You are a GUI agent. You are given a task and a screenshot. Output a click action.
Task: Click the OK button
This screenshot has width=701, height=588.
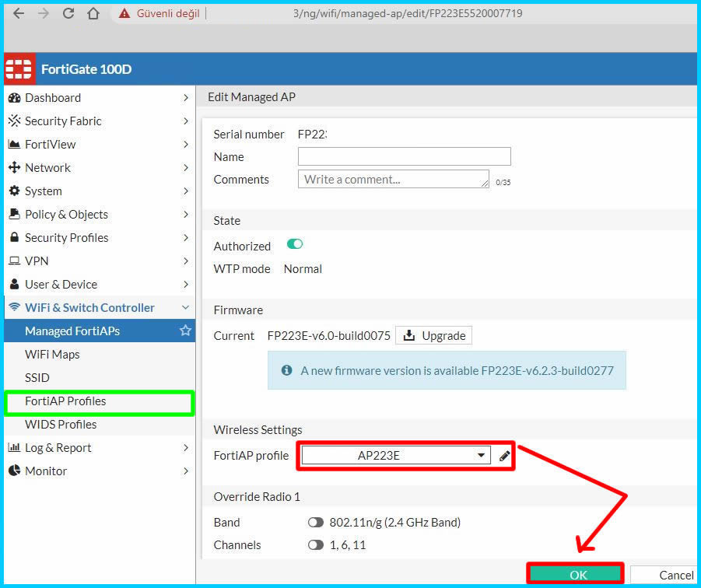coord(575,575)
